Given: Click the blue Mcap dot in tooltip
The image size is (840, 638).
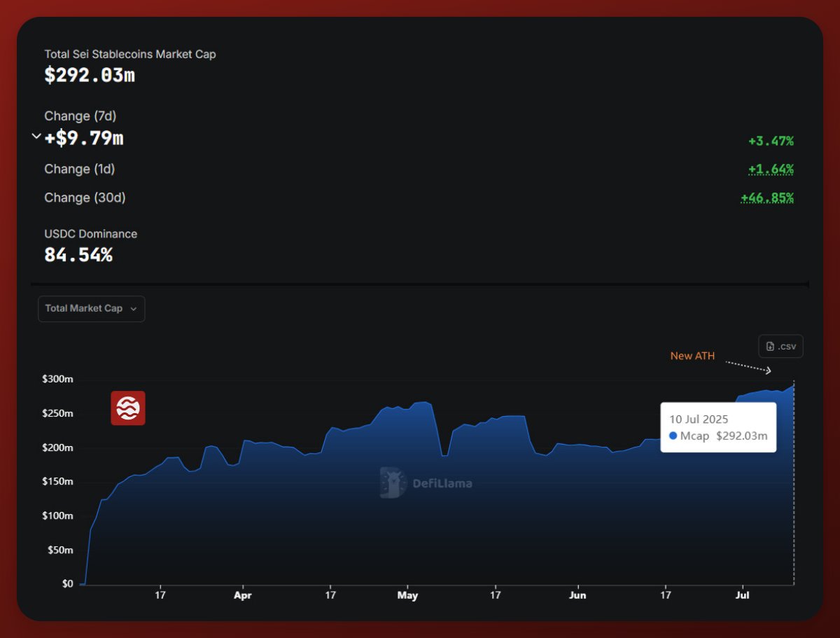Looking at the screenshot, I should (673, 436).
